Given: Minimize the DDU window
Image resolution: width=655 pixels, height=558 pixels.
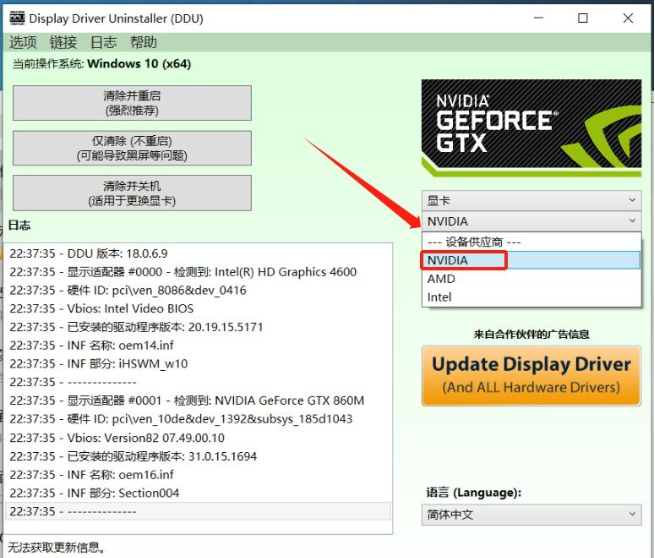Looking at the screenshot, I should (x=539, y=18).
